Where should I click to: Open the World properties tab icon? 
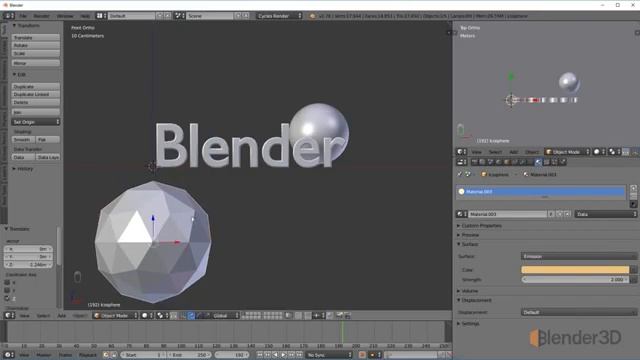pyautogui.click(x=498, y=162)
